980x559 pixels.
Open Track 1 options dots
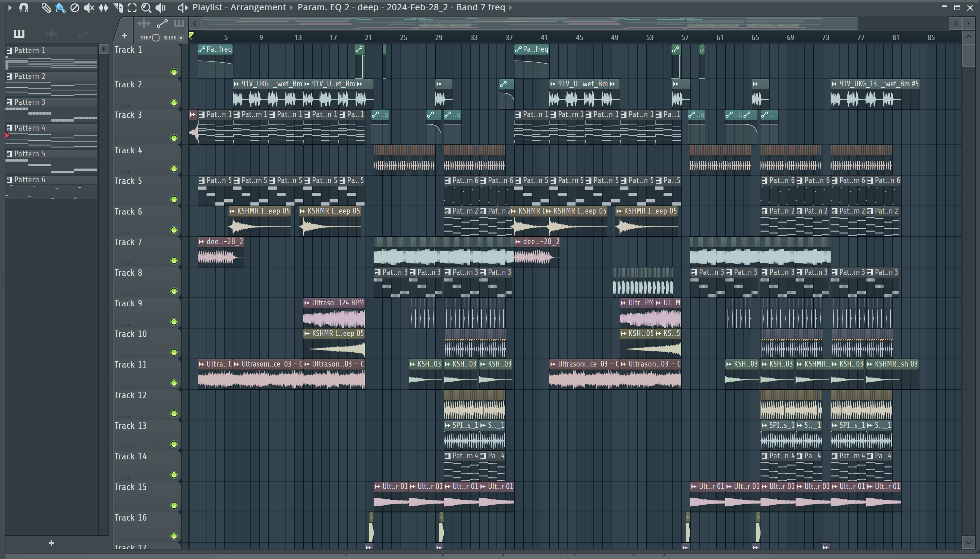click(126, 75)
